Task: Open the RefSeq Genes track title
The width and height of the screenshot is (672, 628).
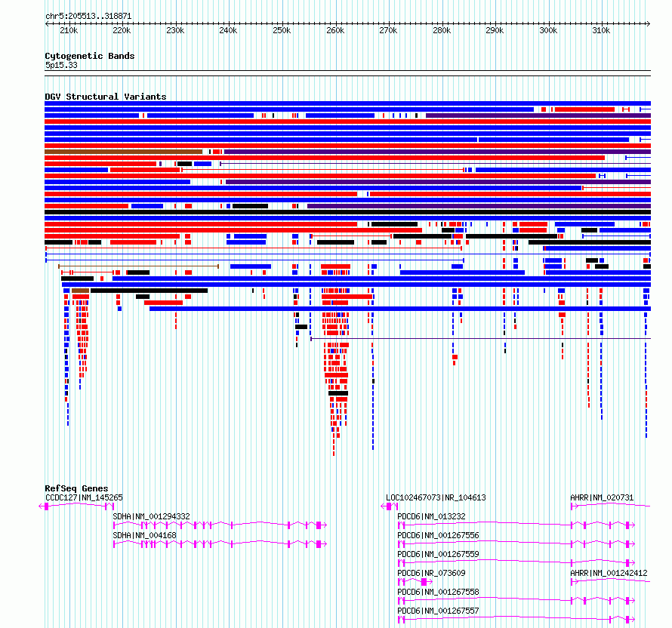Action: point(76,488)
